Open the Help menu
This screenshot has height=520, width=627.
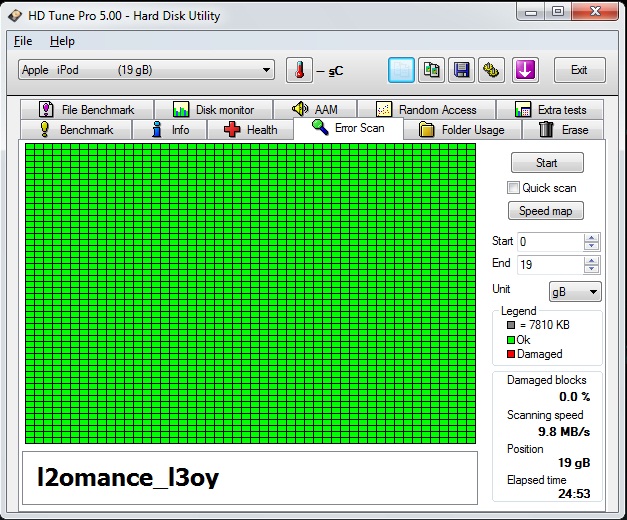[62, 41]
